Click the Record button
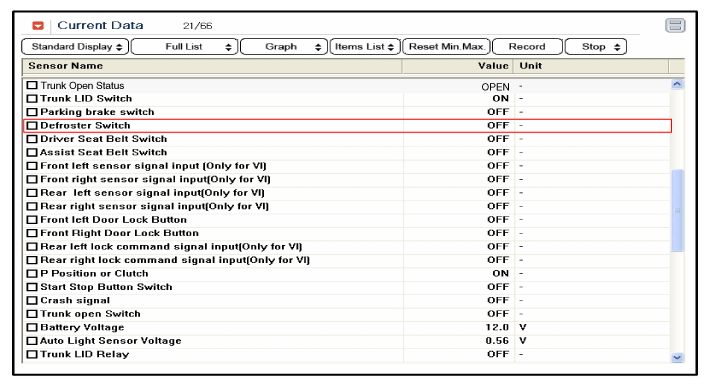Viewport: 711px width, 387px height. [527, 47]
